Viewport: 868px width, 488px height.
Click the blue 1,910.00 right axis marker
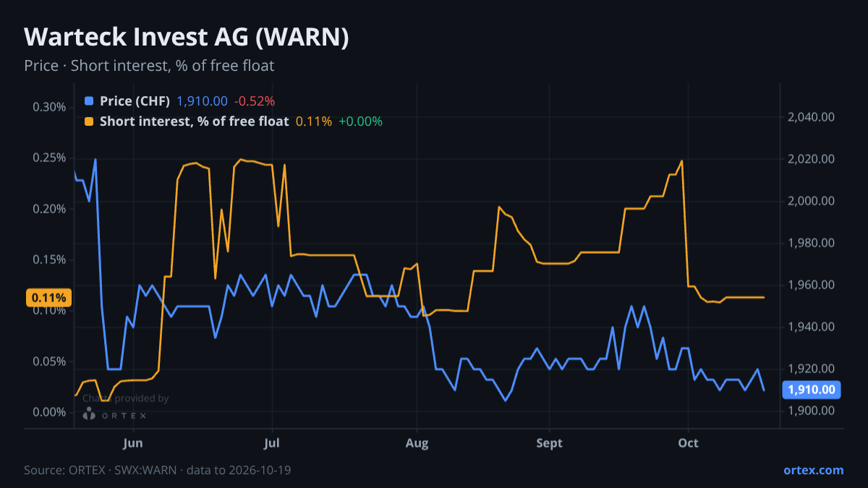coord(813,390)
